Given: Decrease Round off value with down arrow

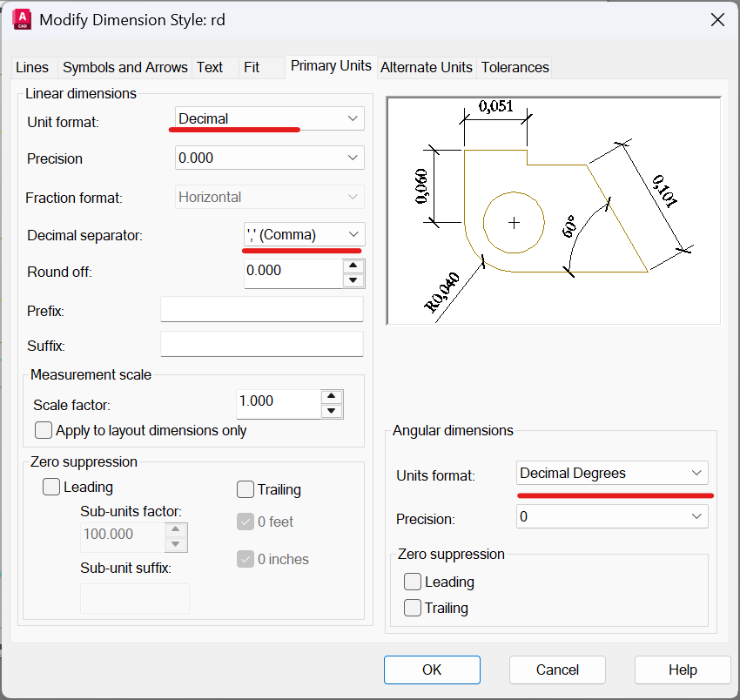Looking at the screenshot, I should pos(353,279).
